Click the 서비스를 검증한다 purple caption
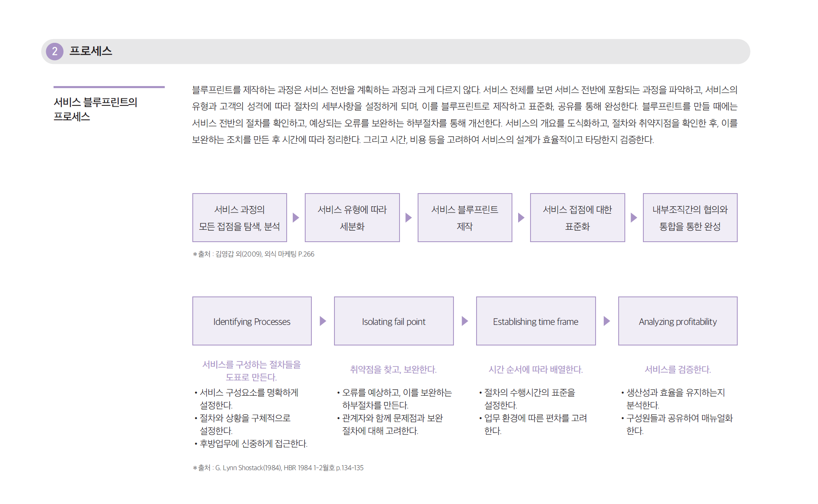Screen dimensions: 818x504 point(678,369)
